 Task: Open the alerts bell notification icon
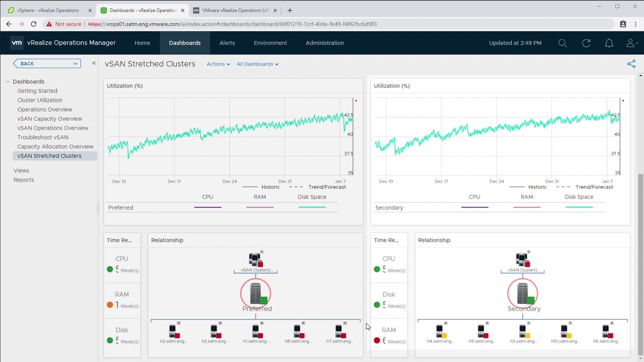pyautogui.click(x=609, y=43)
